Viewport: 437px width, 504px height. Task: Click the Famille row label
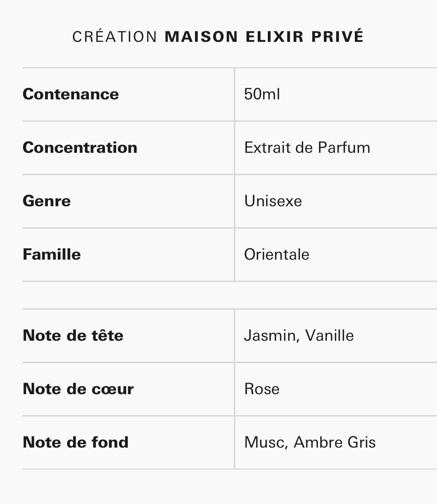pyautogui.click(x=52, y=254)
